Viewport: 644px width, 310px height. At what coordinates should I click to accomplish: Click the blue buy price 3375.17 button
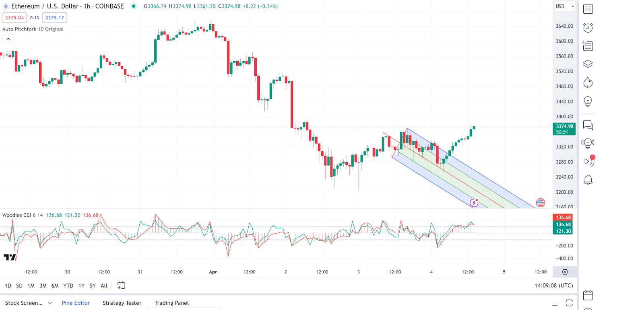55,18
